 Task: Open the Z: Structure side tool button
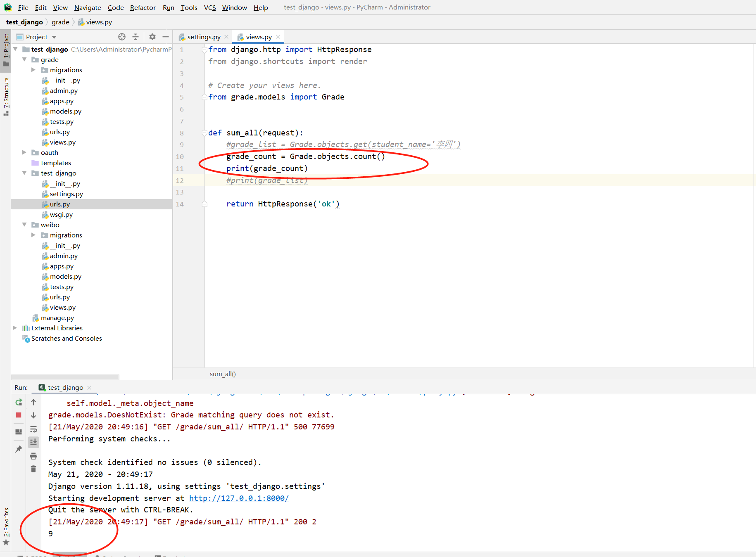coord(6,96)
